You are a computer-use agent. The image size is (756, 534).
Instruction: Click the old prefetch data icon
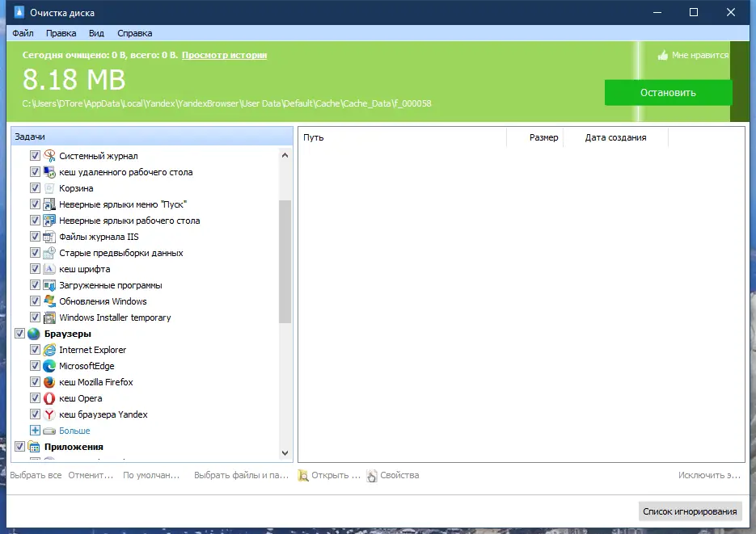coord(49,252)
